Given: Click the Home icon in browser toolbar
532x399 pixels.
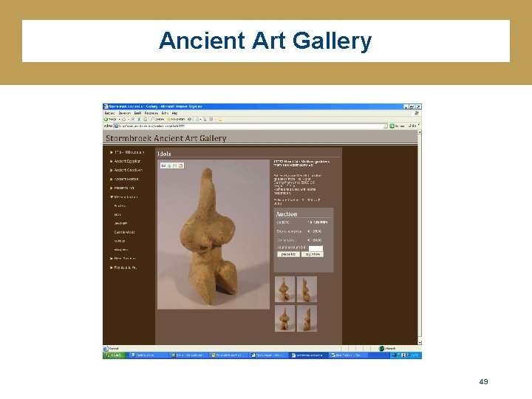Looking at the screenshot, I should pyautogui.click(x=146, y=120).
